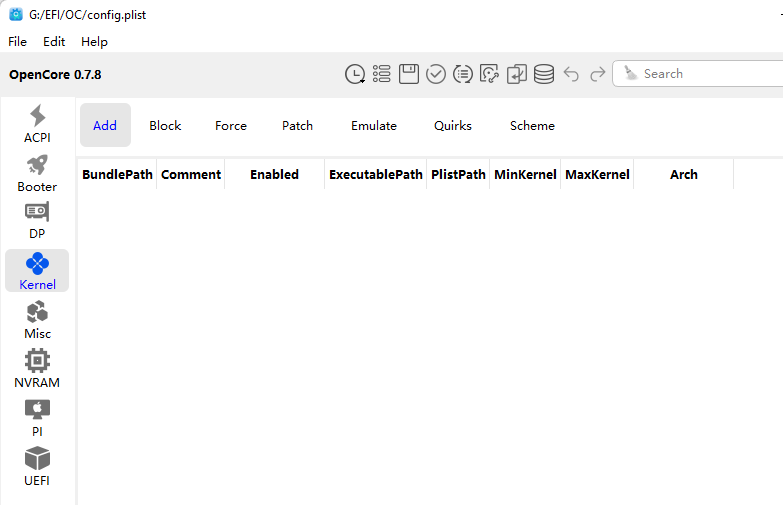Open the Booter section rocket icon
This screenshot has height=505, width=783.
37,165
